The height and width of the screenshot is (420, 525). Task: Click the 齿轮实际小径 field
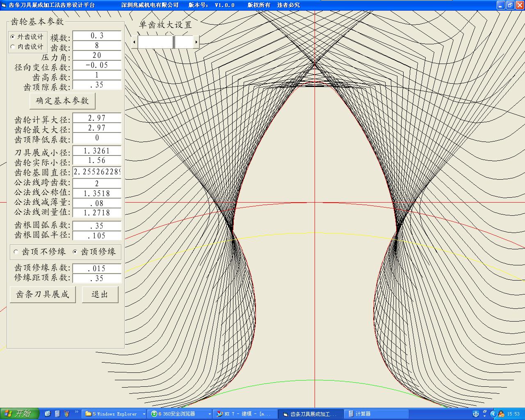click(x=97, y=160)
